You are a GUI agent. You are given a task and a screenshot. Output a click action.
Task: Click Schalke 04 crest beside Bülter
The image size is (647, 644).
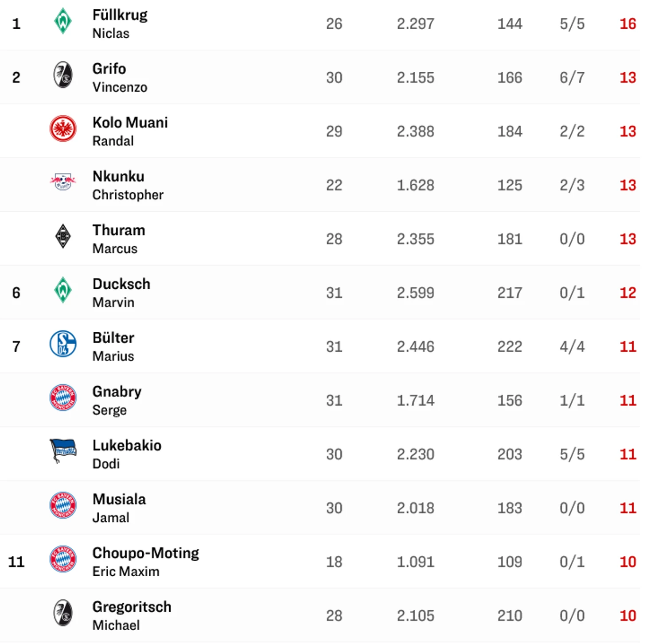pyautogui.click(x=63, y=344)
